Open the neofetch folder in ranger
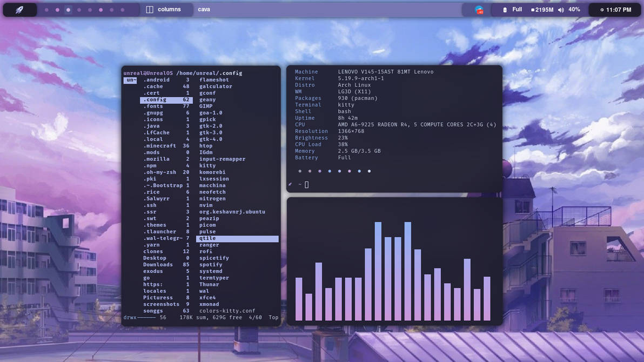 pyautogui.click(x=212, y=192)
